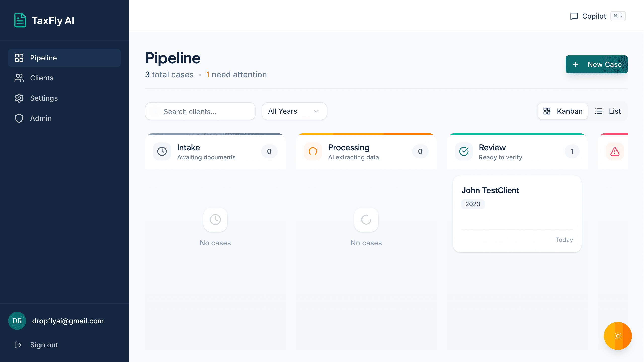Switch to List view
This screenshot has height=362, width=644.
point(608,111)
